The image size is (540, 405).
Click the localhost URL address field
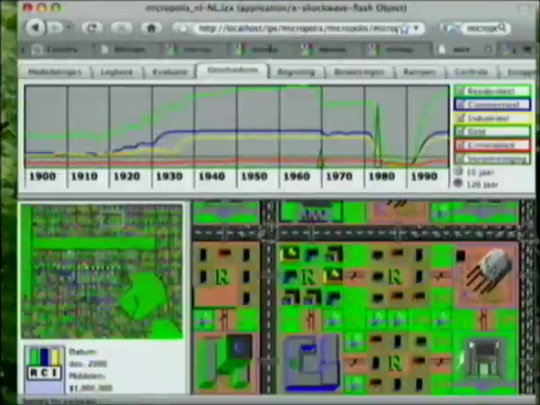click(299, 28)
